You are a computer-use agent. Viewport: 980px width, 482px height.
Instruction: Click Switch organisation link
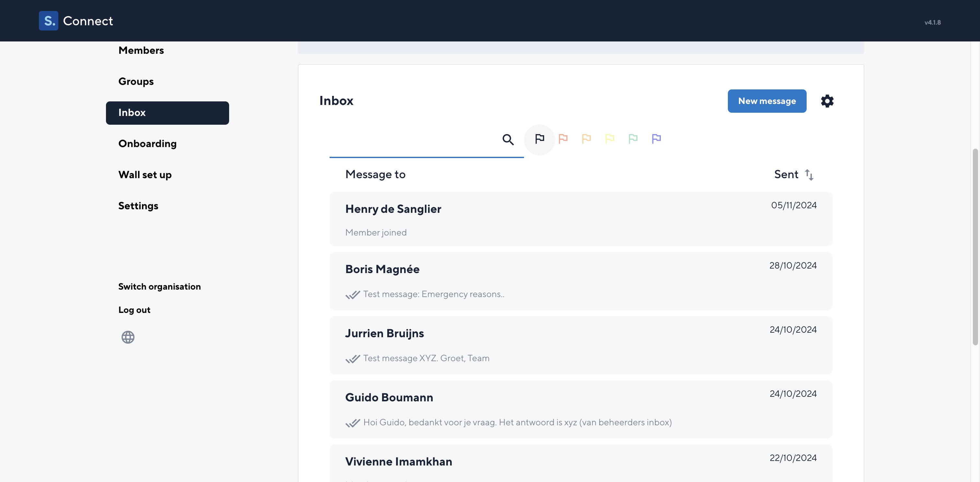159,287
